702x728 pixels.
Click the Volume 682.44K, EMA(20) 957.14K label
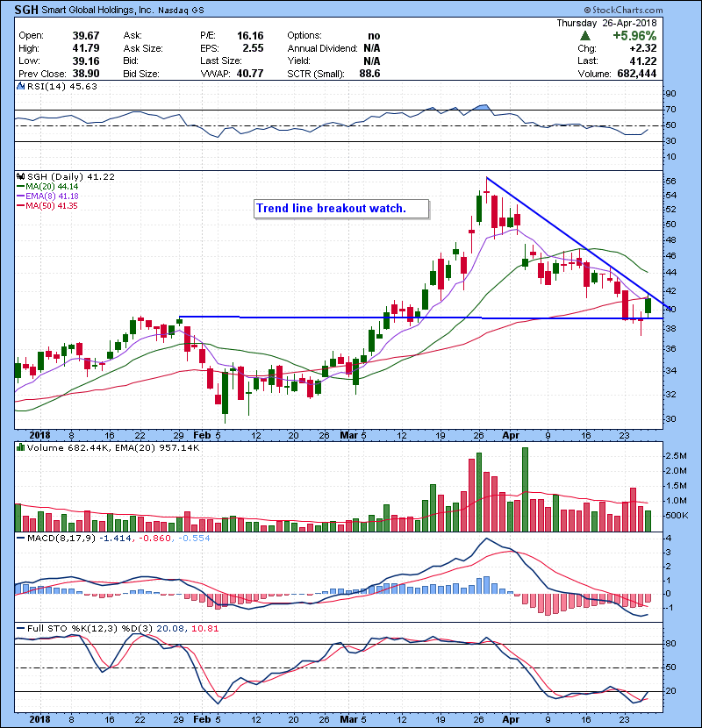(113, 447)
